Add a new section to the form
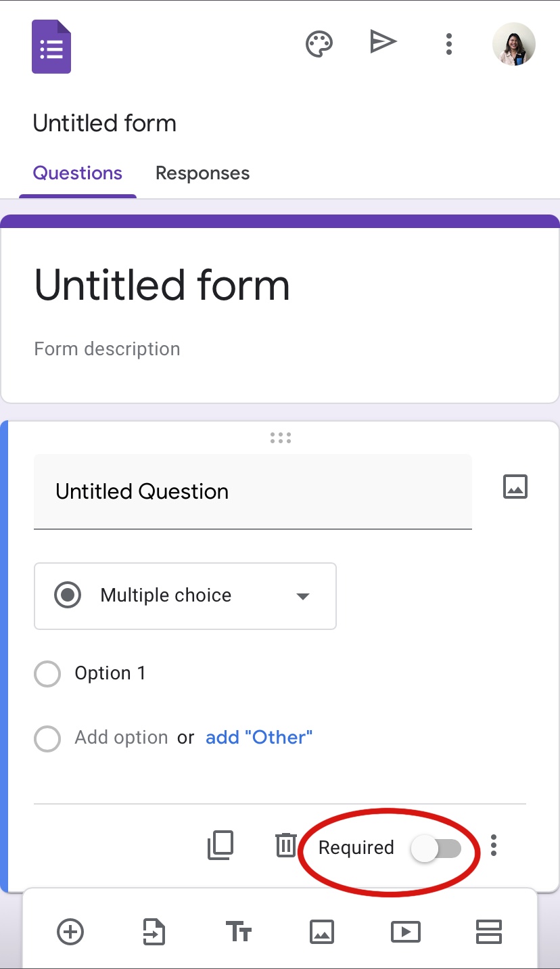The width and height of the screenshot is (560, 969). (488, 932)
